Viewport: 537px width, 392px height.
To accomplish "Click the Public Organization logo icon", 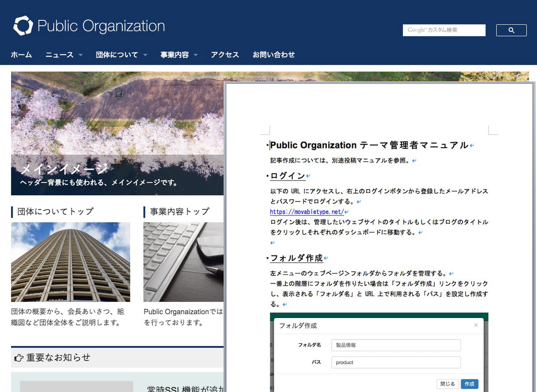I will [23, 26].
